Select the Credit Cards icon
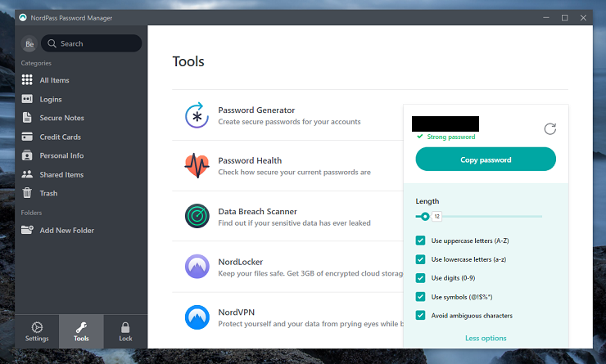 click(x=27, y=137)
